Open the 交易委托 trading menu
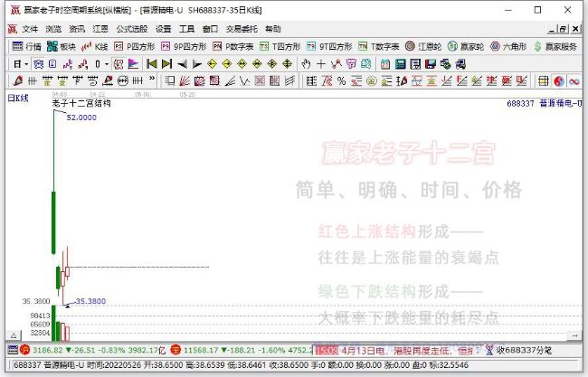 242,29
